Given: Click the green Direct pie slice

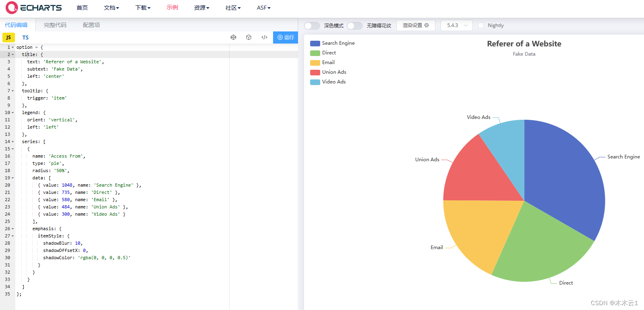Looking at the screenshot, I should (x=540, y=246).
